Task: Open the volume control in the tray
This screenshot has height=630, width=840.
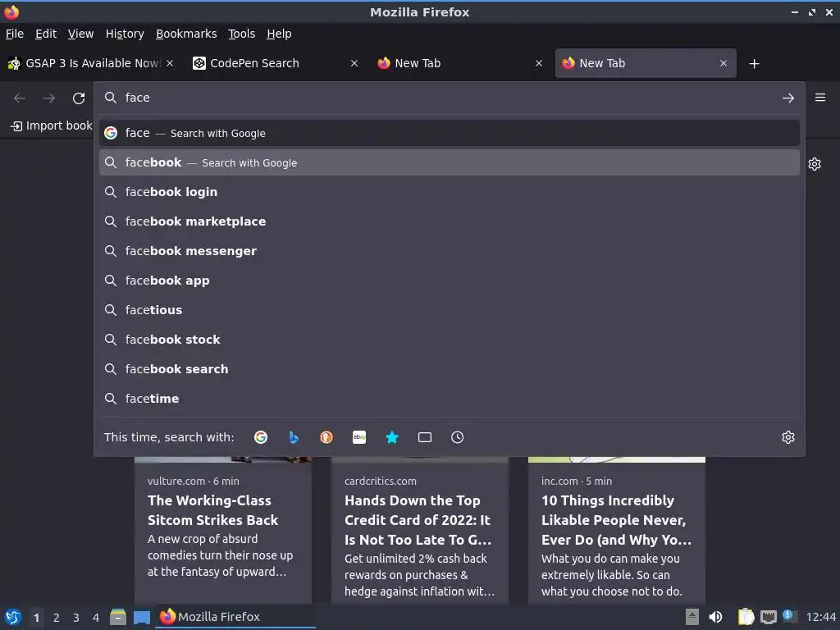Action: coord(715,617)
